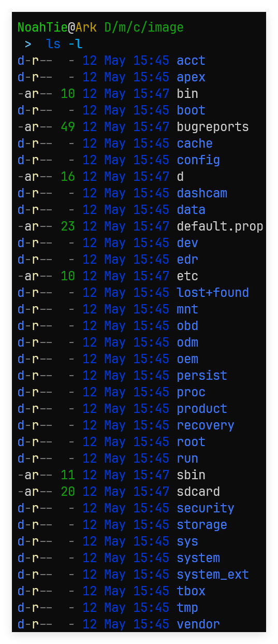Viewport: 278px width, 644px height.
Task: Click the 15:47 time on etc row
Action: [x=151, y=276]
